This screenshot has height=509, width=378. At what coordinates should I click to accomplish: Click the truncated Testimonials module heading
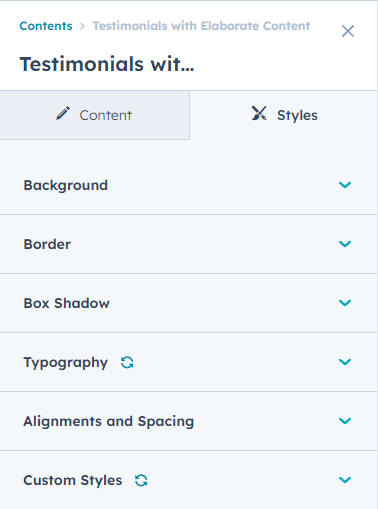(107, 64)
